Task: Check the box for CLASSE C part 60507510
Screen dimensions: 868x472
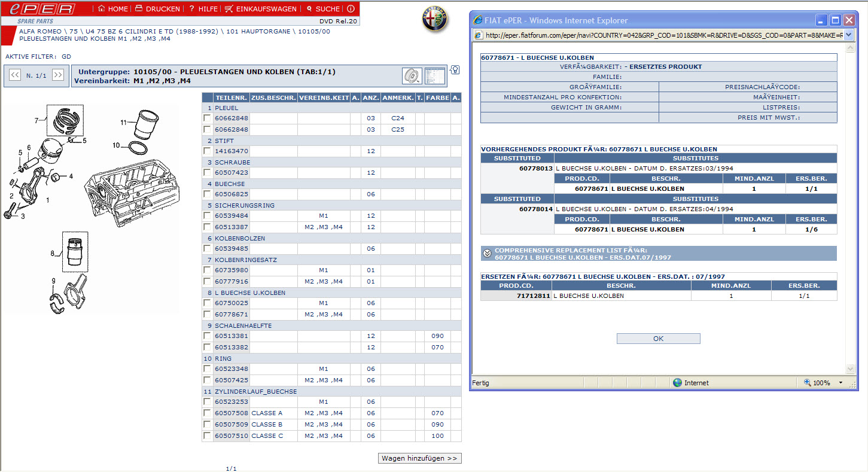Action: pyautogui.click(x=208, y=436)
